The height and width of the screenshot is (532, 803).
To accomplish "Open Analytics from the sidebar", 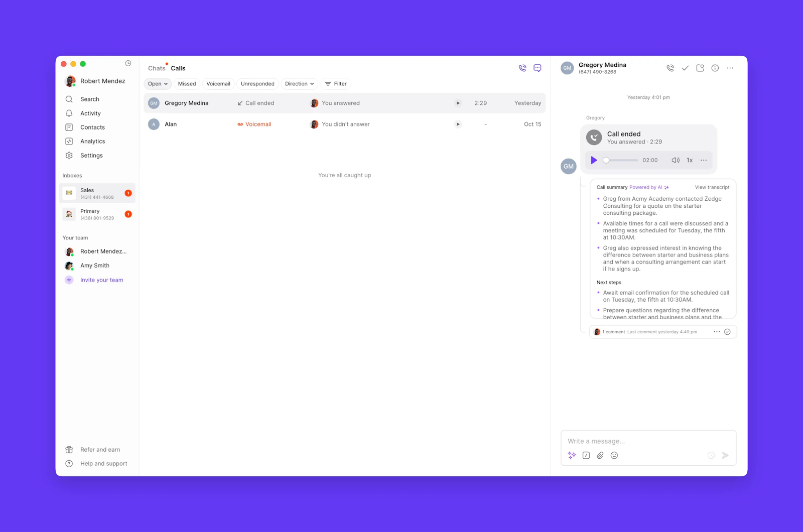I will [x=93, y=141].
